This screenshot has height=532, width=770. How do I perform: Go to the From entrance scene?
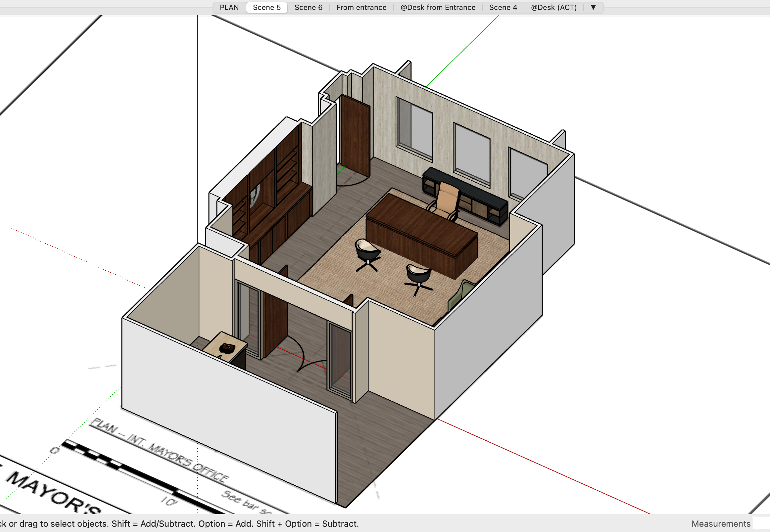[x=361, y=7]
